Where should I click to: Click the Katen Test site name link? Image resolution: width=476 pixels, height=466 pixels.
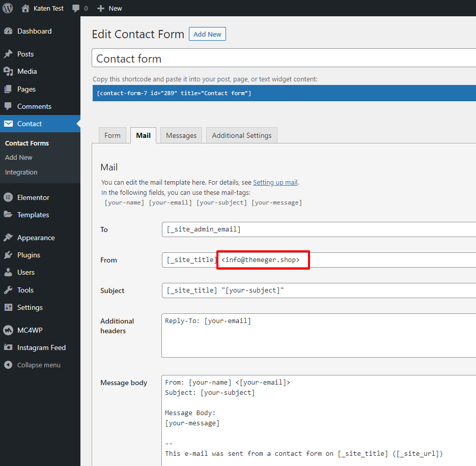48,9
